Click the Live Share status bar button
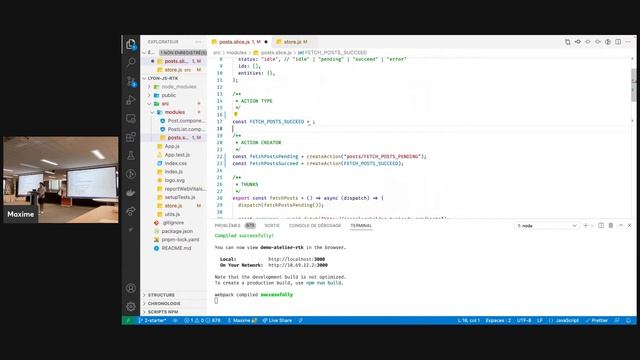Viewport: 640px width, 360px height. click(277, 320)
